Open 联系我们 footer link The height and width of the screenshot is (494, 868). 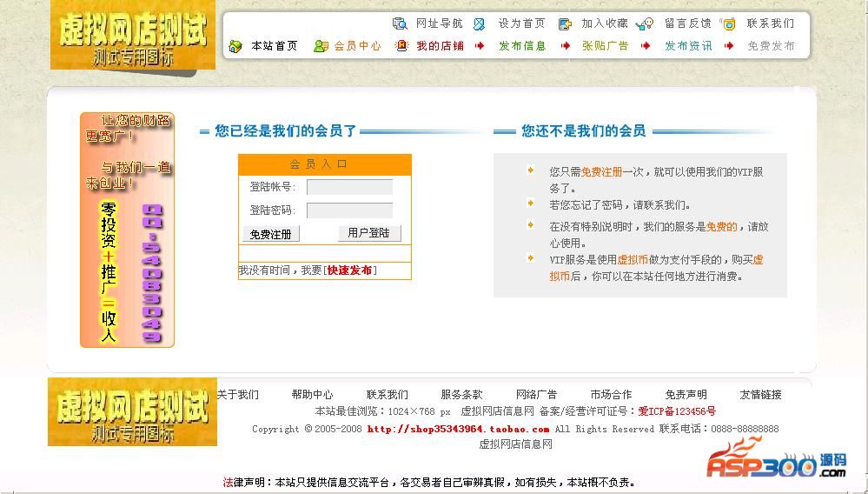(387, 395)
